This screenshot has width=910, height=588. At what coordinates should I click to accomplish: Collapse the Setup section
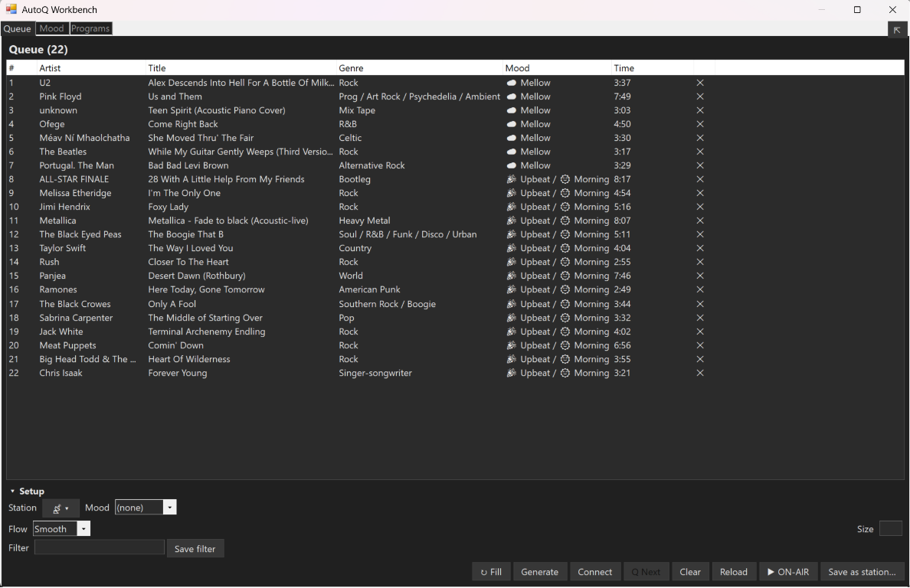12,492
